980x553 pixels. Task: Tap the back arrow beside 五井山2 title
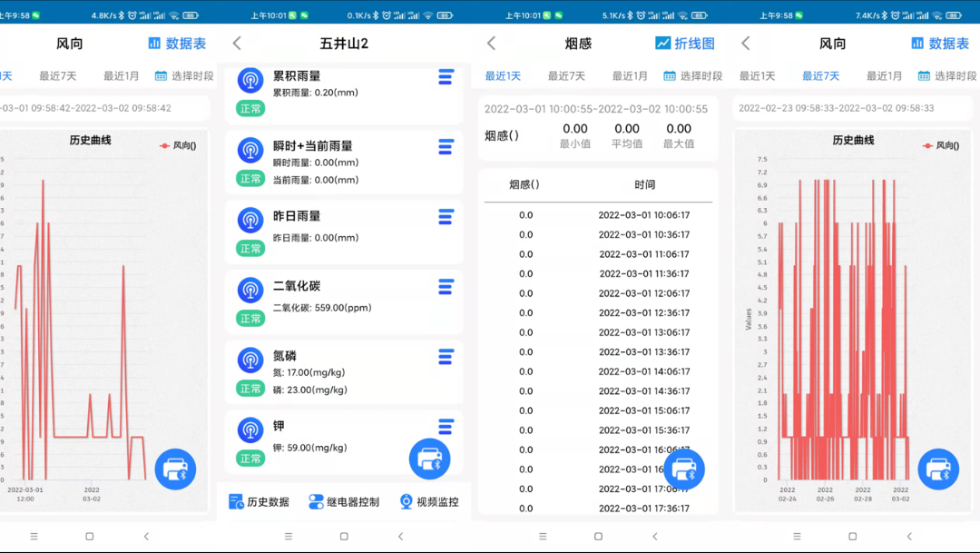pyautogui.click(x=237, y=44)
